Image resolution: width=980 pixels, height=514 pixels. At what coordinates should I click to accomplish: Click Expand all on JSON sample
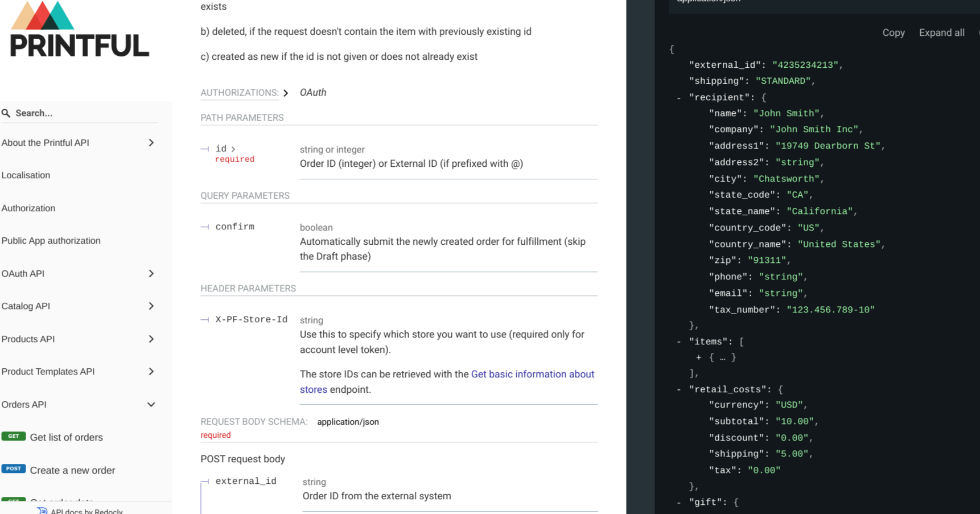pos(942,33)
